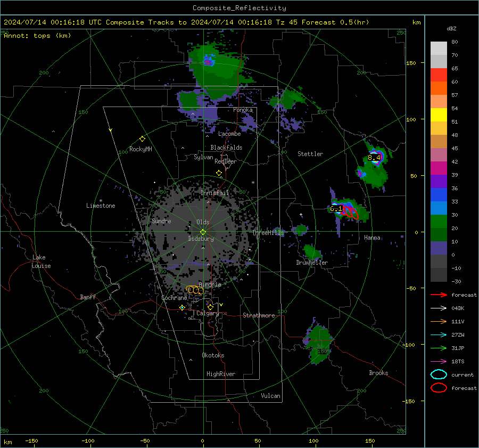
Task: Click the blue 33–36 dBZ swatch
Action: click(x=439, y=194)
